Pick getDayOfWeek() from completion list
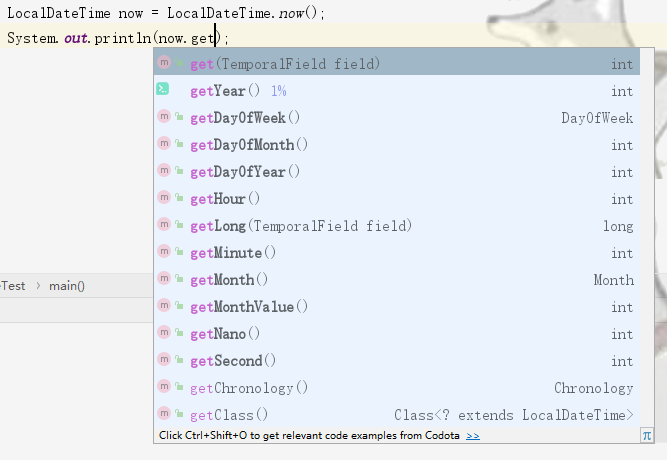The width and height of the screenshot is (667, 460). pyautogui.click(x=396, y=117)
